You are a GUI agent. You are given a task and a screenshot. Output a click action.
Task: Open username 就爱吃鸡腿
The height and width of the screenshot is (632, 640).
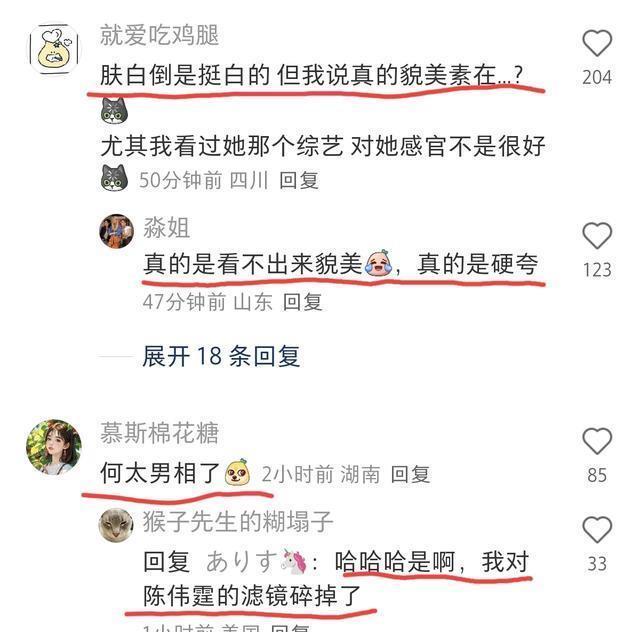point(160,35)
